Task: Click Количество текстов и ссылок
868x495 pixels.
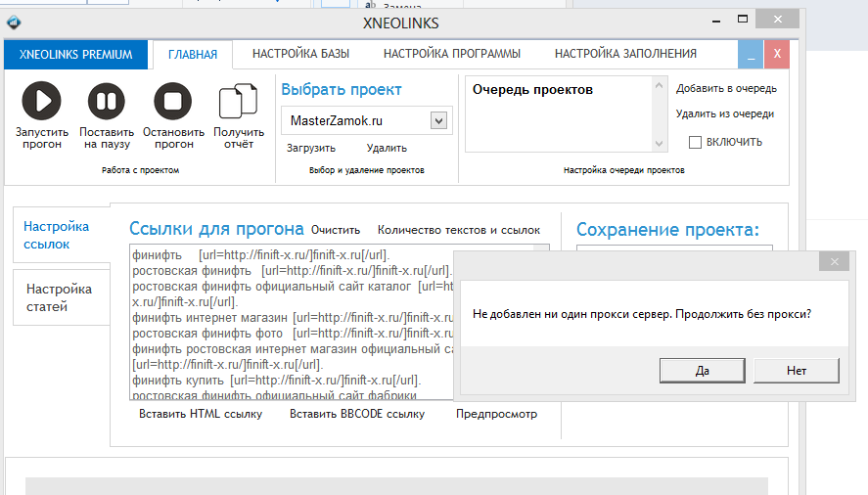Action: (x=458, y=230)
